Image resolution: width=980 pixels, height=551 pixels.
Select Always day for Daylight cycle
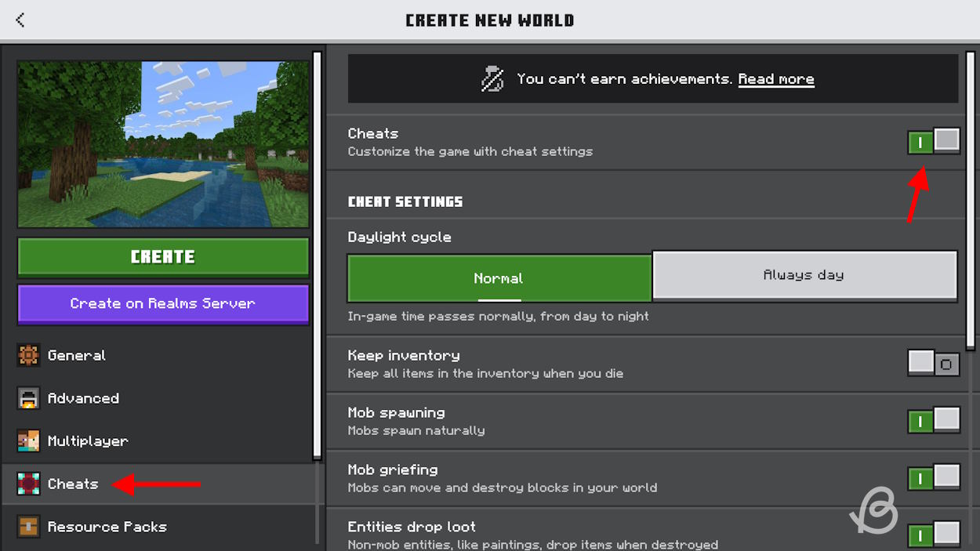pyautogui.click(x=804, y=276)
